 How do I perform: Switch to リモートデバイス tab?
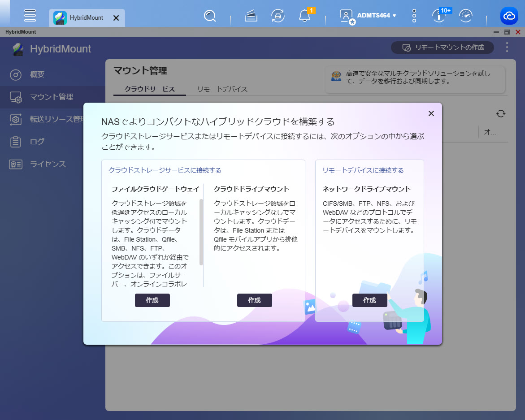222,89
